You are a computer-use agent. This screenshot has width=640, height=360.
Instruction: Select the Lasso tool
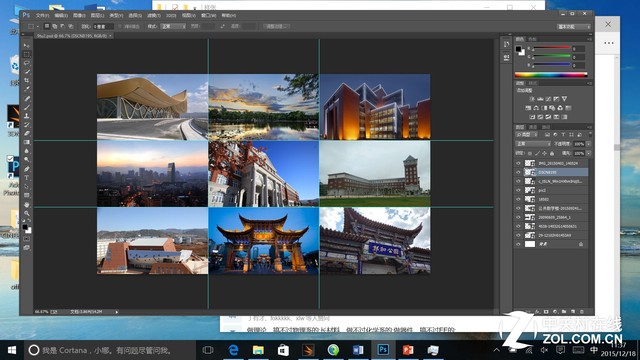click(x=27, y=63)
